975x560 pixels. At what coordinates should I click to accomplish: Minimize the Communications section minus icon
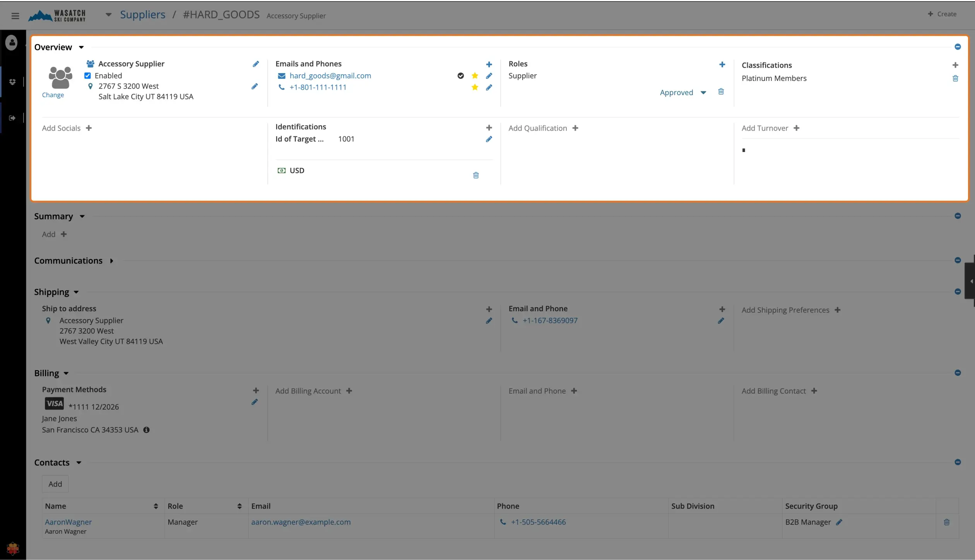point(958,260)
